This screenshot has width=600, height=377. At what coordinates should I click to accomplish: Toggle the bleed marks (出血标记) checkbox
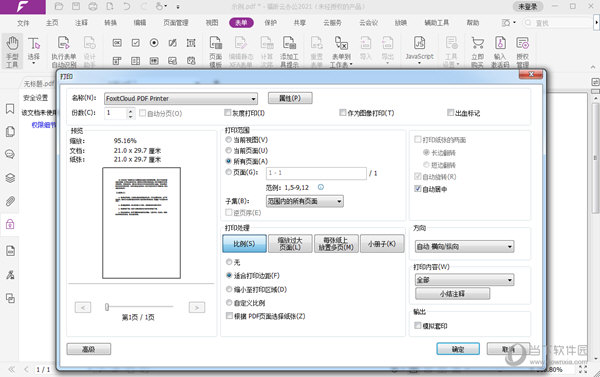click(x=450, y=113)
